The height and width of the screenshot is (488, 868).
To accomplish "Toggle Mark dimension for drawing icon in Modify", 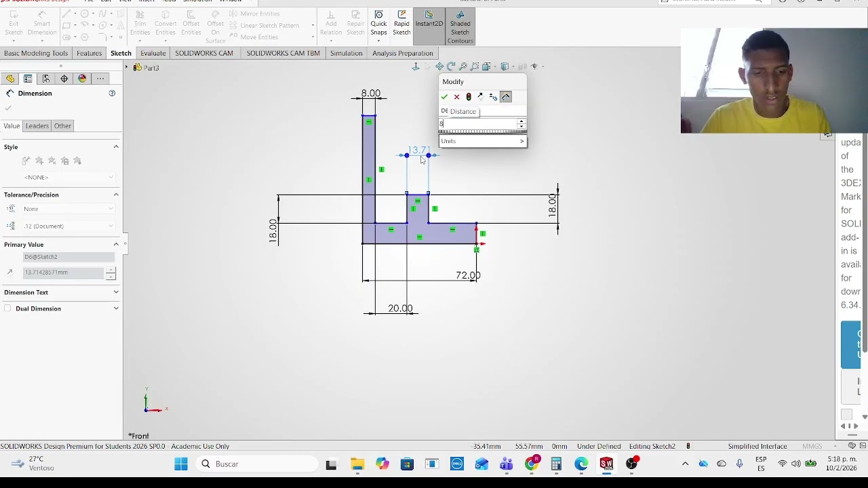I will (x=506, y=97).
